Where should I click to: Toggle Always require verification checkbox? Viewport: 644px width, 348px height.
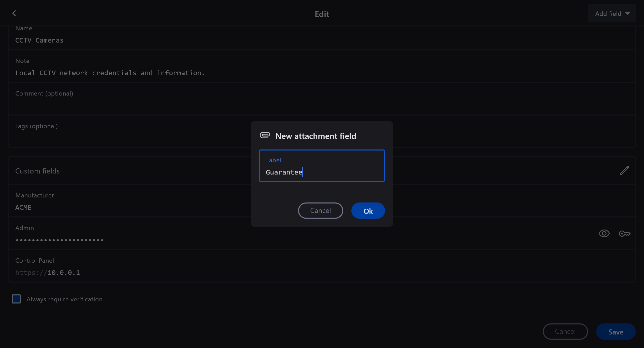point(16,299)
